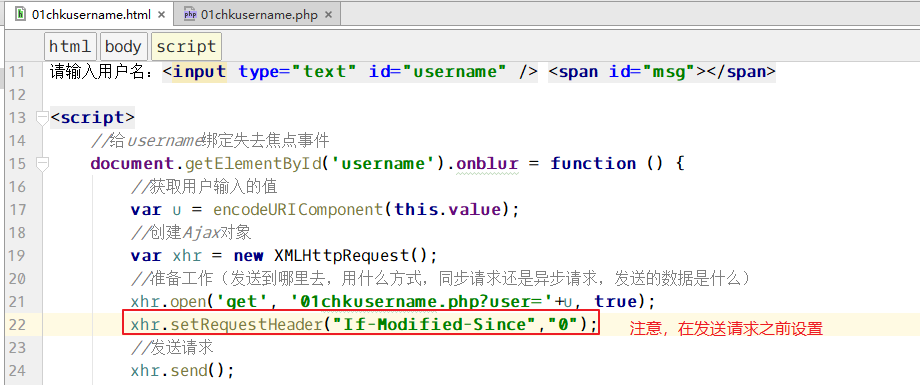Image resolution: width=920 pixels, height=385 pixels.
Task: Click line number 22 in the gutter
Action: [x=18, y=324]
